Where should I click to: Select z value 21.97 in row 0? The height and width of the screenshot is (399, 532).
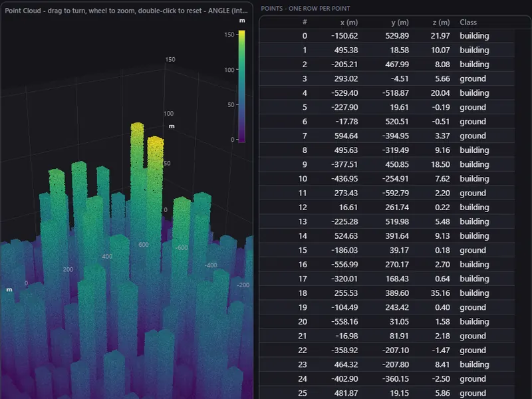tap(440, 36)
